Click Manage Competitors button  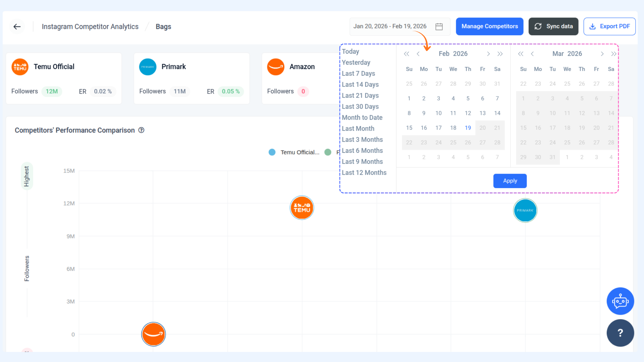pos(489,26)
